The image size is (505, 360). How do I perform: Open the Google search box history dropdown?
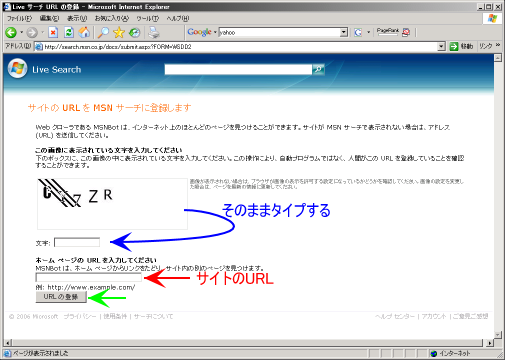(344, 32)
